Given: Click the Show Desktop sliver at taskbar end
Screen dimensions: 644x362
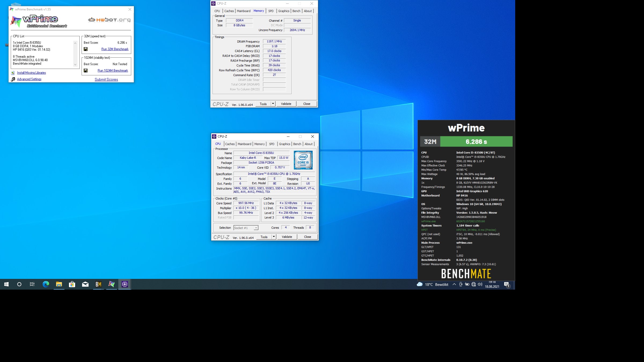Looking at the screenshot, I should (514, 284).
